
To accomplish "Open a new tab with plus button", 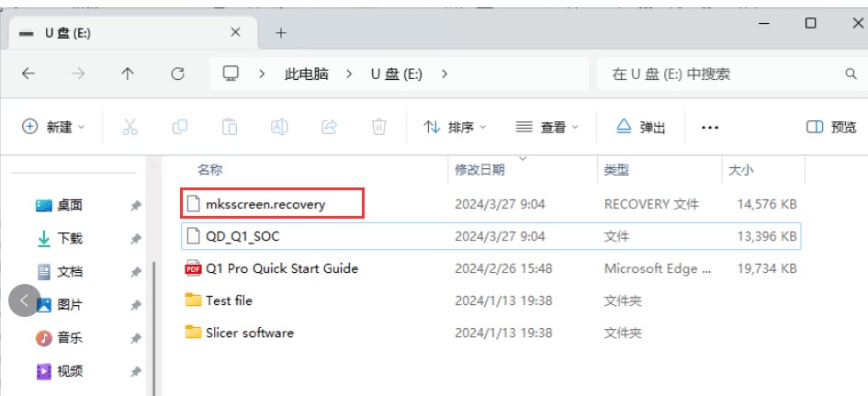I will [x=281, y=32].
